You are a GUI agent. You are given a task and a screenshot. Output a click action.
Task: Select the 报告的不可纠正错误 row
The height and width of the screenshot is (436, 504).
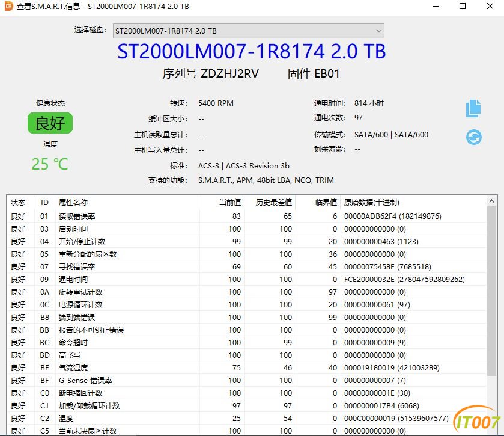(246, 330)
